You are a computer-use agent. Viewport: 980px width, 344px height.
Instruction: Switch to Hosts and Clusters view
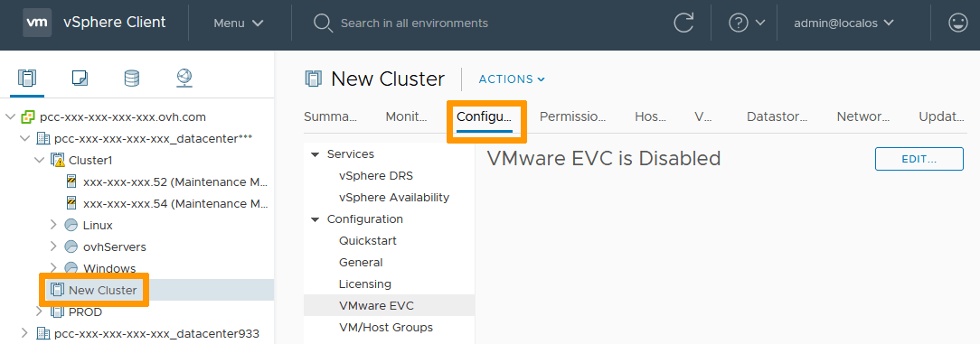(27, 78)
